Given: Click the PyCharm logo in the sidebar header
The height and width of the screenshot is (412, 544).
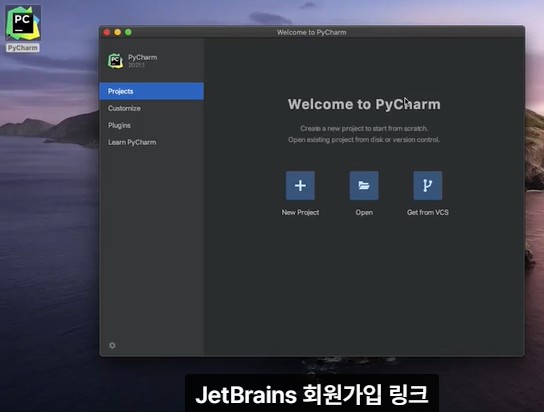Looking at the screenshot, I should click(x=115, y=61).
